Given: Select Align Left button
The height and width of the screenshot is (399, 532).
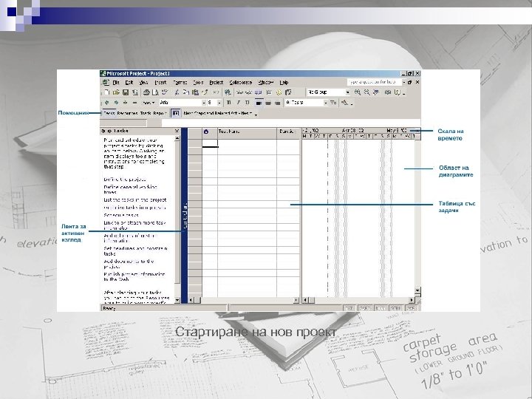Looking at the screenshot, I should pos(259,103).
